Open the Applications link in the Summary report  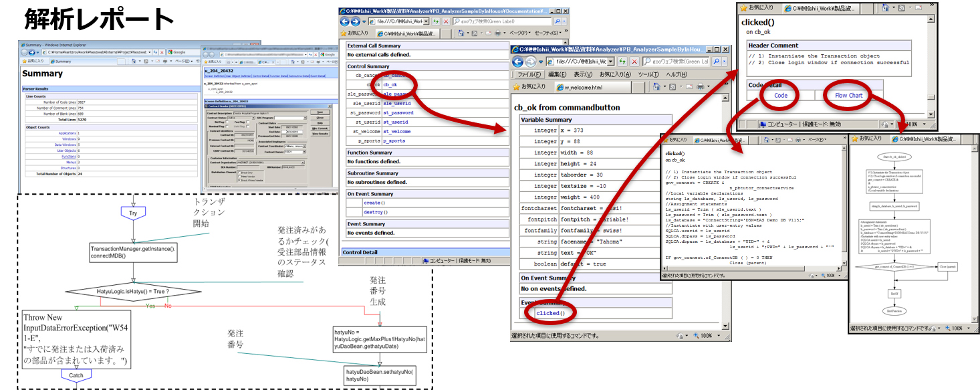click(67, 133)
